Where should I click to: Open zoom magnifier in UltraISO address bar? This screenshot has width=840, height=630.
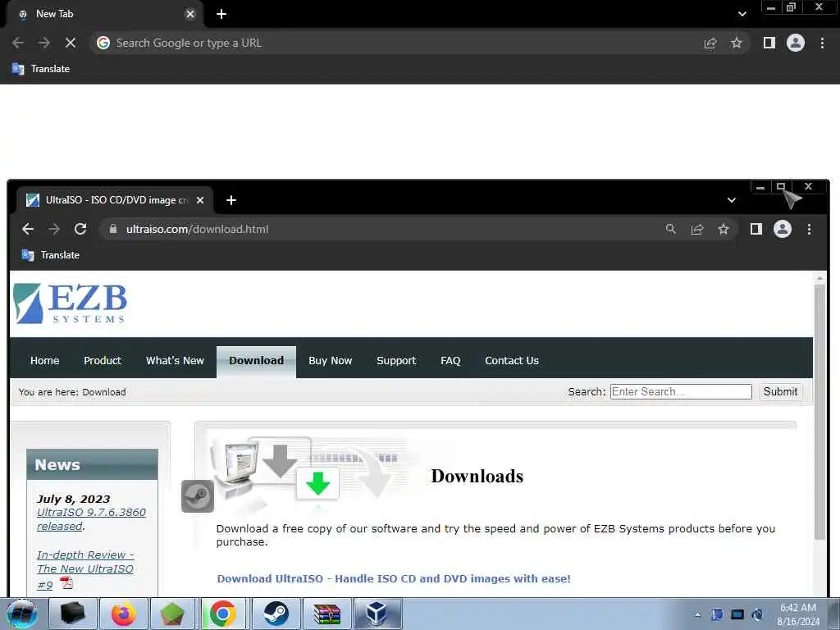(671, 230)
